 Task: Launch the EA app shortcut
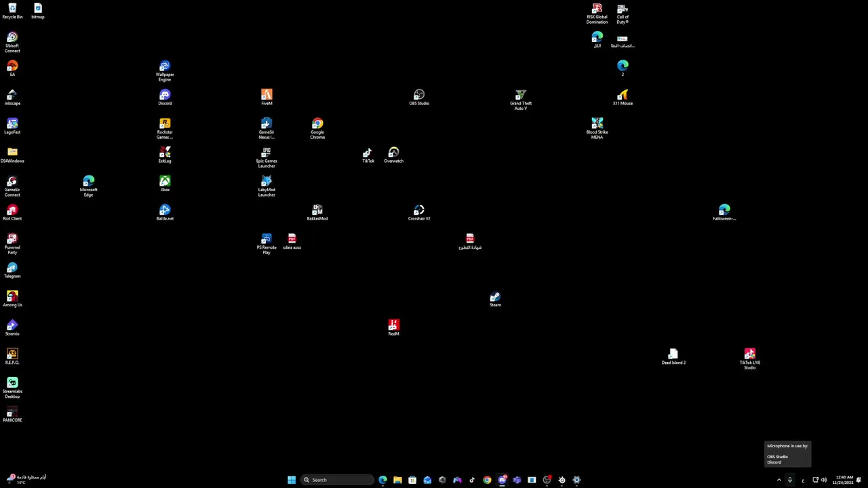(x=12, y=68)
